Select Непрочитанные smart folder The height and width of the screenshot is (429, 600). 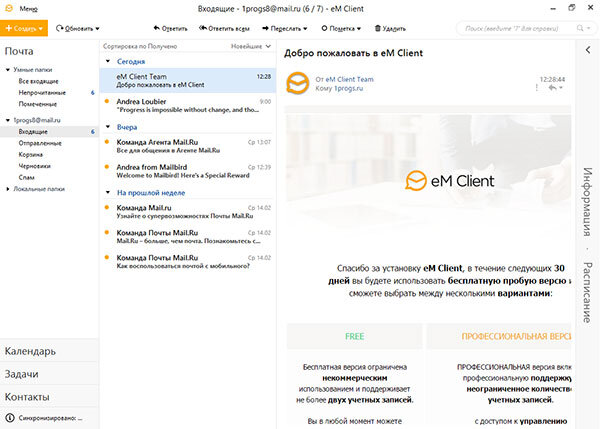42,93
